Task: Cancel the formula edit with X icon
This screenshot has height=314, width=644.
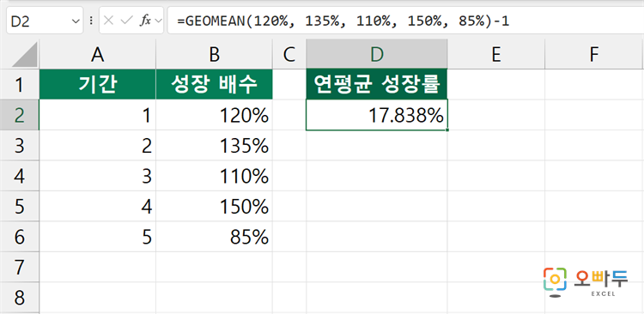Action: (x=108, y=21)
